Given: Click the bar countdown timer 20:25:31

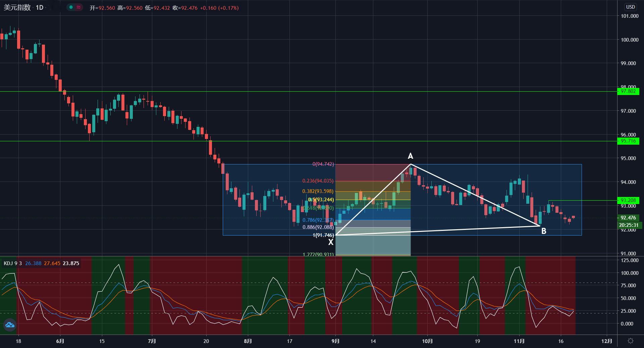Looking at the screenshot, I should [x=629, y=225].
